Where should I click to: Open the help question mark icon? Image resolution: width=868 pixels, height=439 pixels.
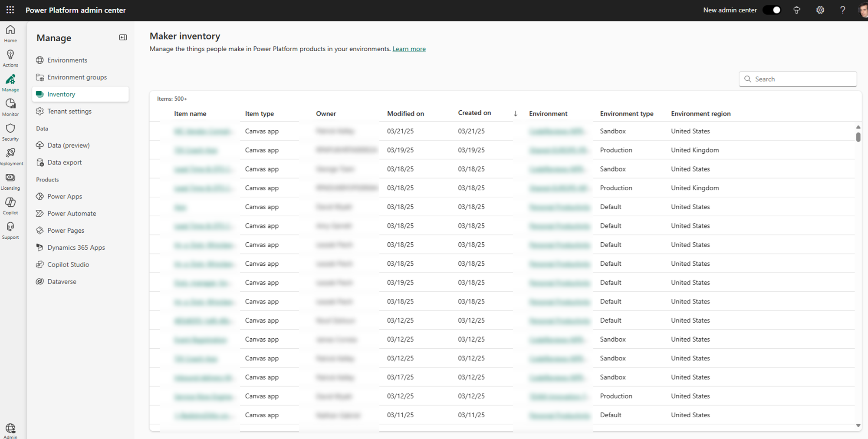point(842,10)
